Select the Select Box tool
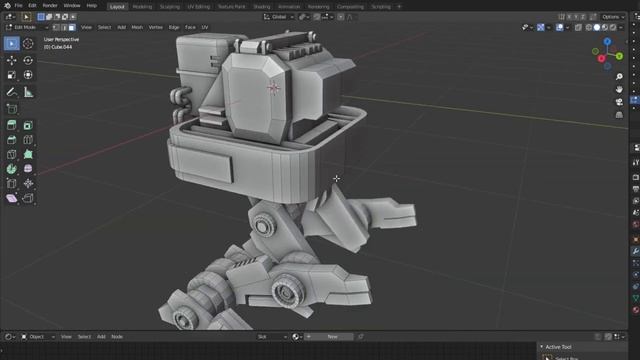Image resolution: width=640 pixels, height=360 pixels. pos(11,44)
